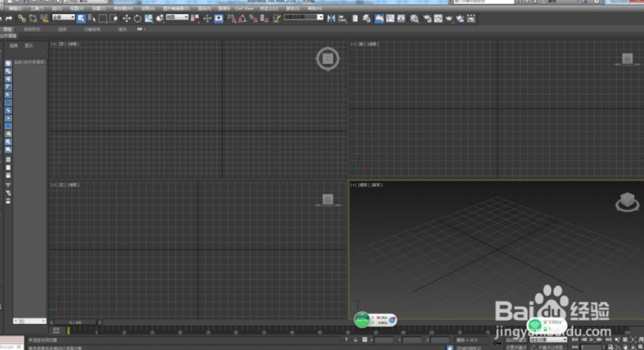Viewport: 644px width, 350px height.
Task: Toggle the selection lock padlock icon
Action: click(355, 340)
